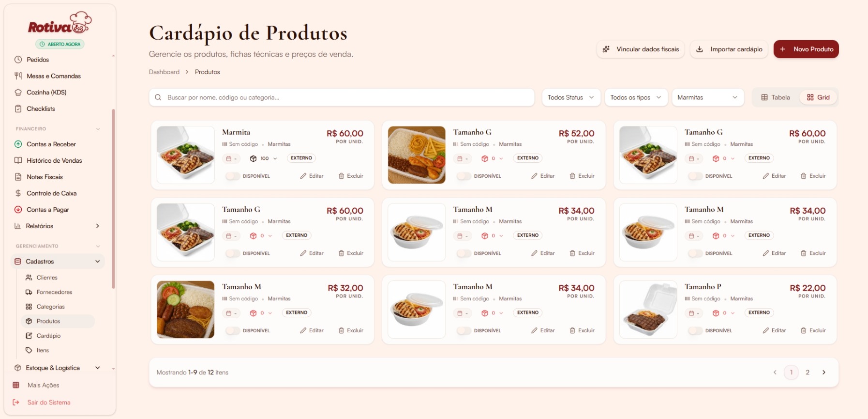Click the calendar icon on the Marmita card
Viewport: 868px width, 419px height.
coord(229,158)
